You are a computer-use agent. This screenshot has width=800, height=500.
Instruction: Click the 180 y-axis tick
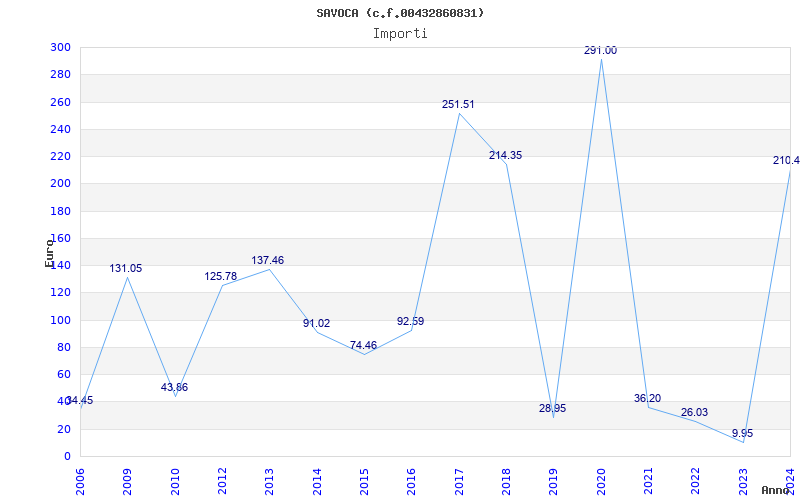click(60, 211)
